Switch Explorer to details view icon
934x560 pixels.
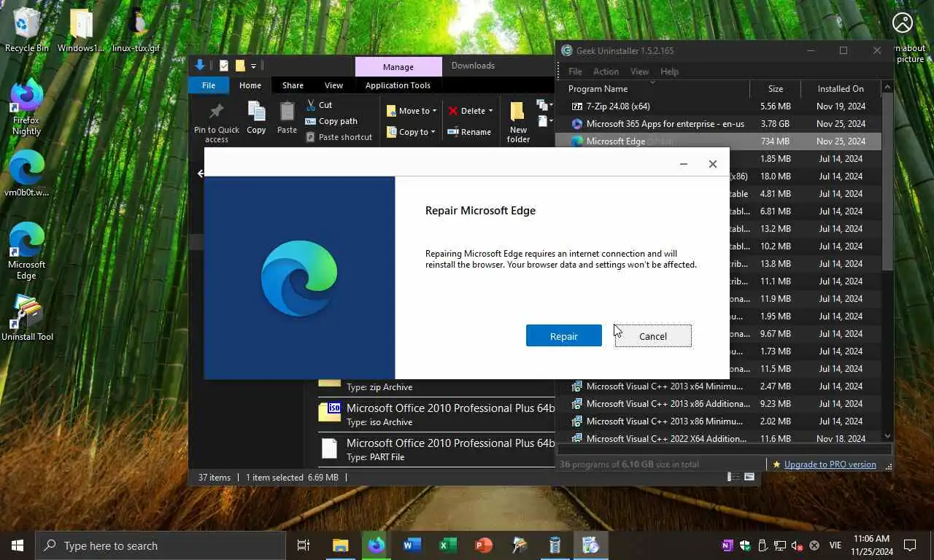[733, 477]
